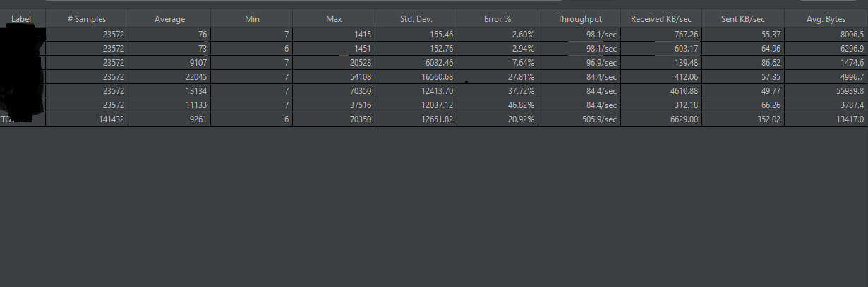This screenshot has width=868, height=287.
Task: Click Received KB/sec column header
Action: pyautogui.click(x=661, y=19)
